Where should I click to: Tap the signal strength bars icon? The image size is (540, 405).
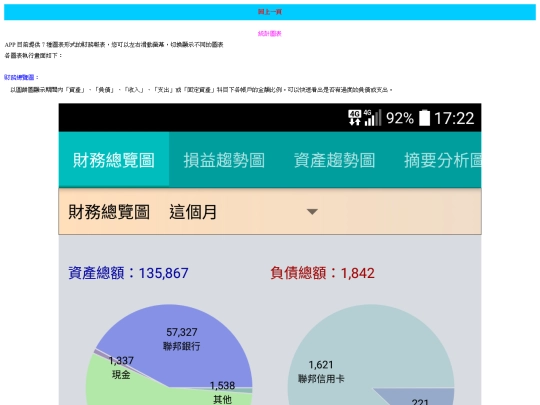373,117
